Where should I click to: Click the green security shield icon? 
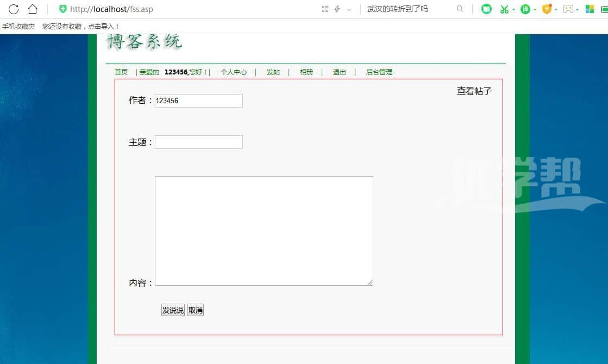(x=63, y=9)
